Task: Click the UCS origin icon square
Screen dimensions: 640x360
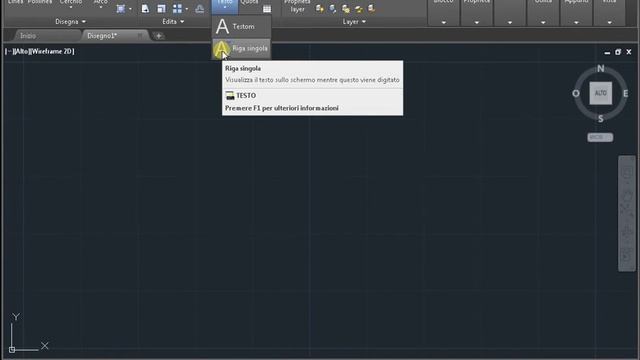Action: point(12,349)
